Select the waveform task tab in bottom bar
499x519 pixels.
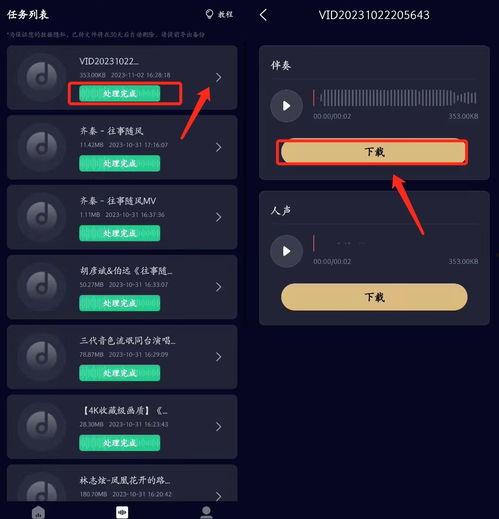click(x=122, y=512)
